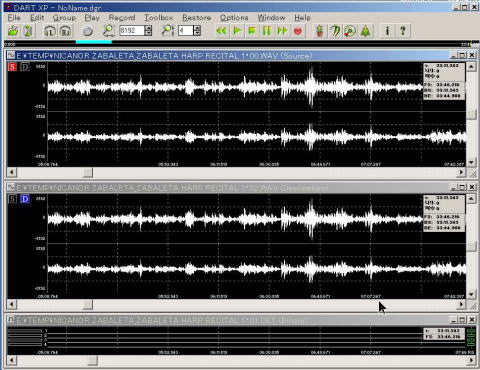Click left arrow of Source window horizontal scrollbar
The width and height of the screenshot is (480, 370).
(12, 172)
